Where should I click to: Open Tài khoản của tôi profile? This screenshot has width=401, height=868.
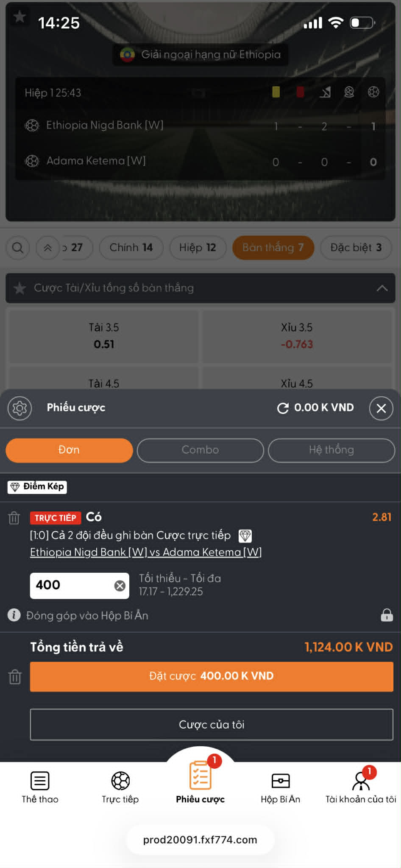(x=361, y=787)
